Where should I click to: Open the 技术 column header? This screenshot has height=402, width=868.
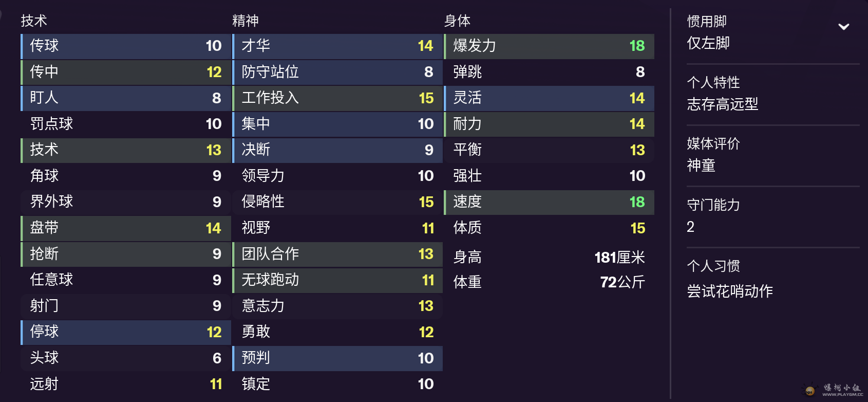[34, 21]
